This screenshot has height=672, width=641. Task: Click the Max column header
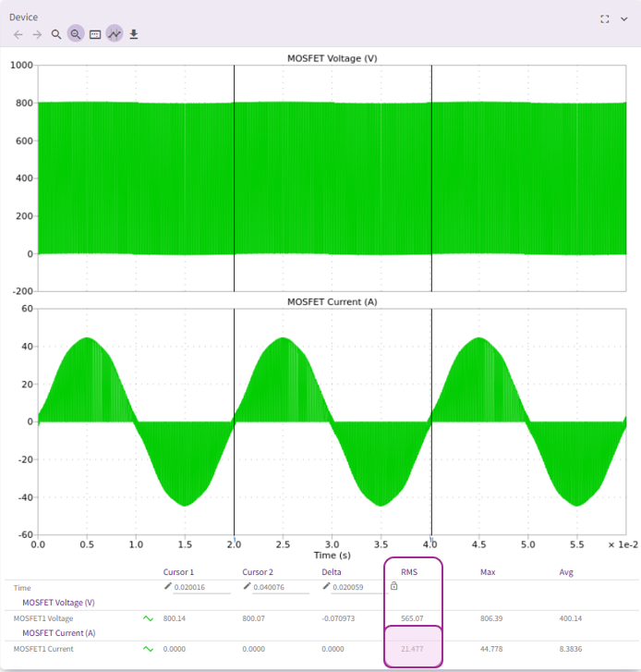click(488, 572)
